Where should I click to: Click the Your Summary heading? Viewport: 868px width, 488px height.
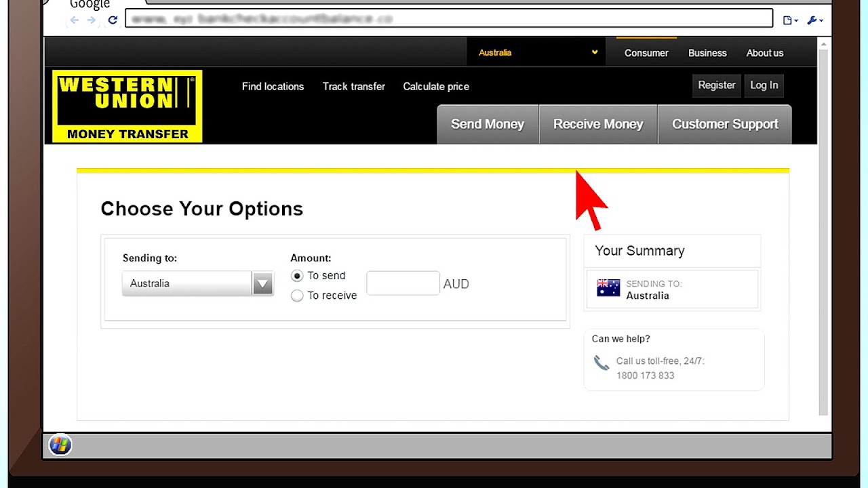point(639,251)
